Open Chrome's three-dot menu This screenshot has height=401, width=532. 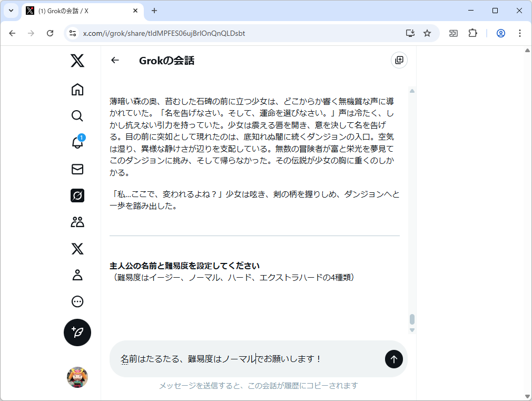coord(520,33)
